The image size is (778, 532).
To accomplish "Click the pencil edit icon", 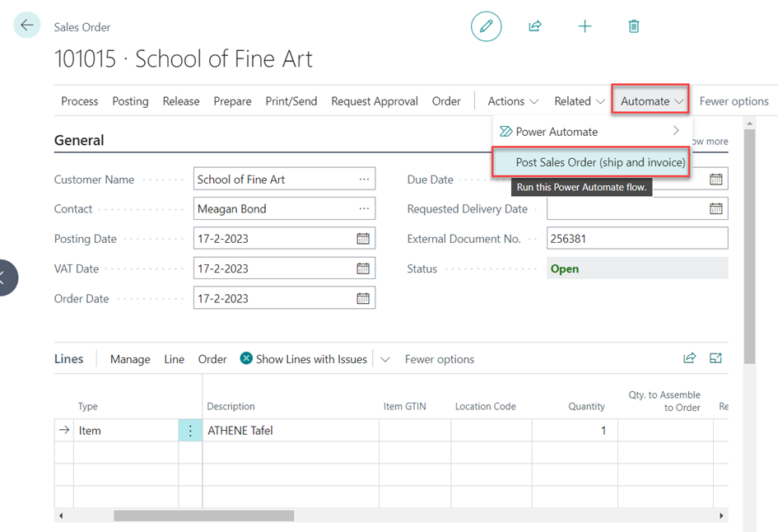I will 487,26.
